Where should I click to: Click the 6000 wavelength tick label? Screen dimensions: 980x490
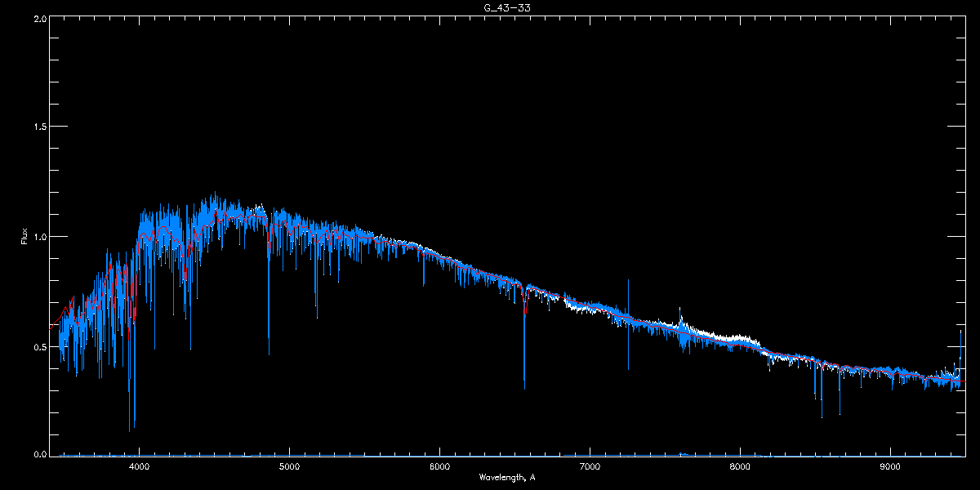(x=439, y=466)
